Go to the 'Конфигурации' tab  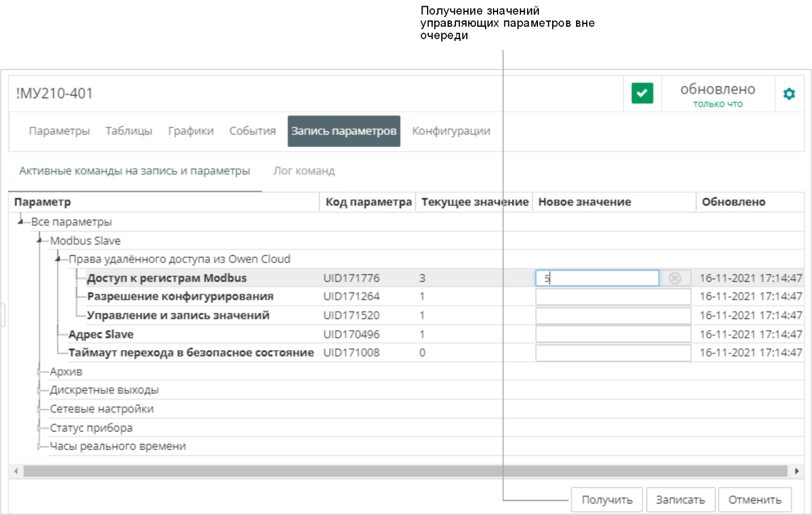[451, 131]
